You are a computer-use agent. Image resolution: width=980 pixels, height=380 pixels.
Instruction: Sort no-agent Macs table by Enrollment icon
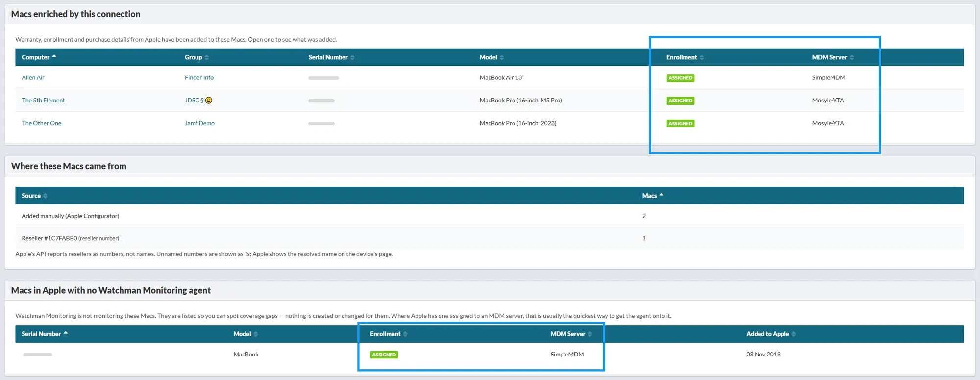click(x=405, y=334)
